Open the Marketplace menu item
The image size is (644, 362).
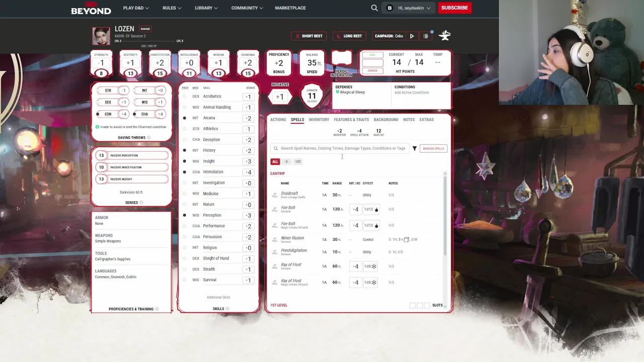pos(290,8)
